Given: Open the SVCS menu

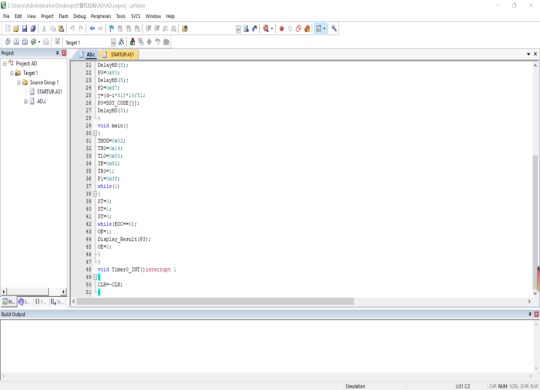Looking at the screenshot, I should (136, 16).
